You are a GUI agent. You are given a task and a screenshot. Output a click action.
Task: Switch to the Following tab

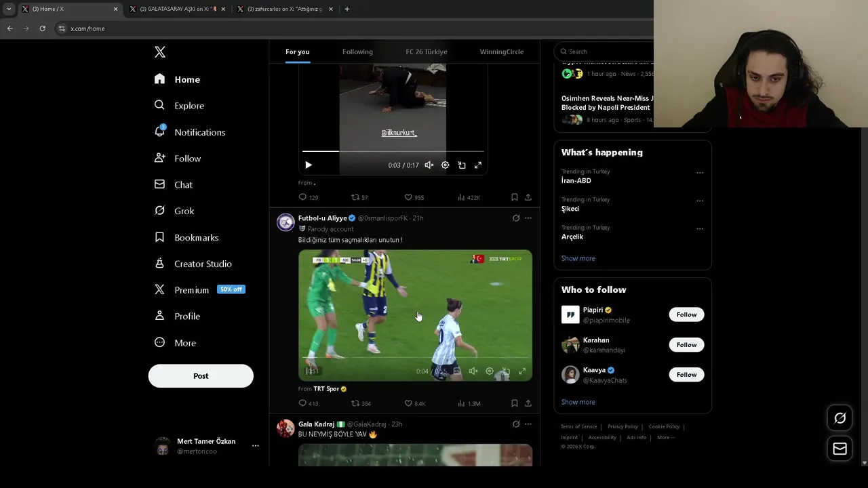click(357, 52)
